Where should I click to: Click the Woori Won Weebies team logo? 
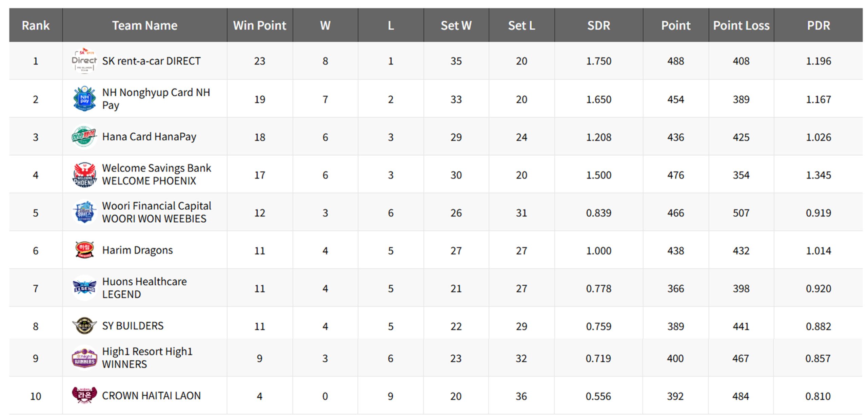point(84,213)
